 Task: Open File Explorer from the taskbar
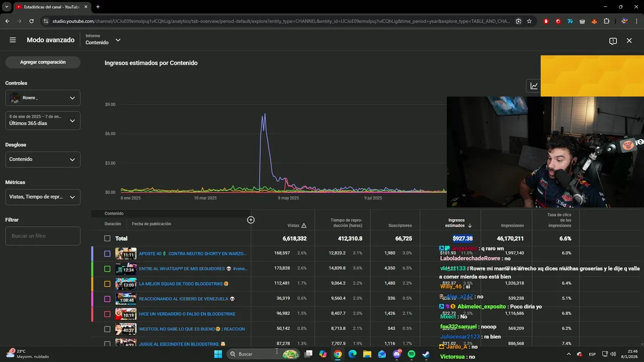pos(367,354)
